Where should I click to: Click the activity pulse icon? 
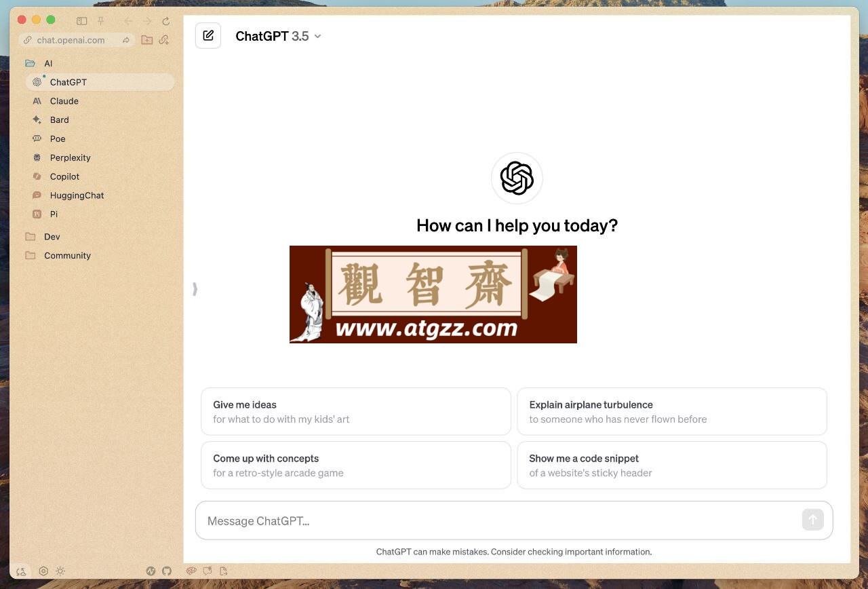click(151, 571)
